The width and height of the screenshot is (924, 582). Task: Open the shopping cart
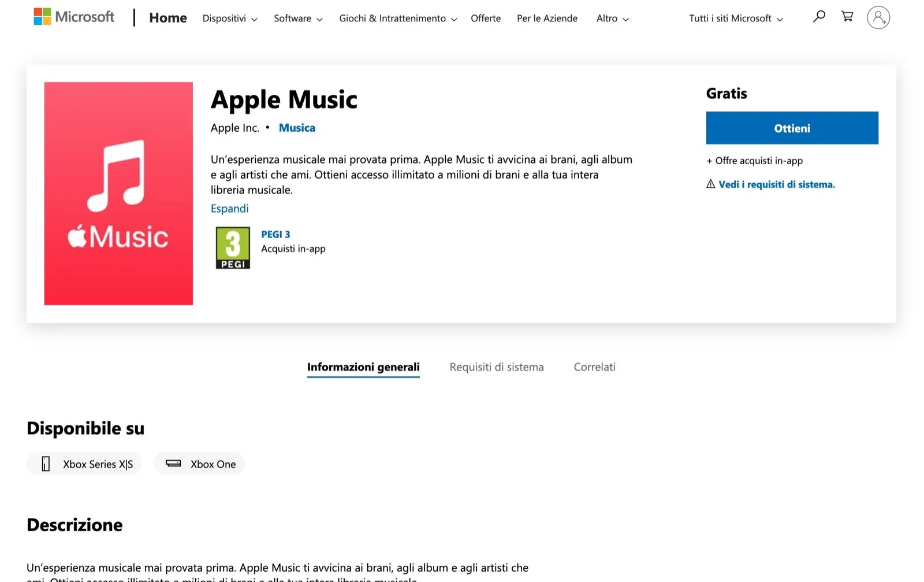(x=847, y=17)
